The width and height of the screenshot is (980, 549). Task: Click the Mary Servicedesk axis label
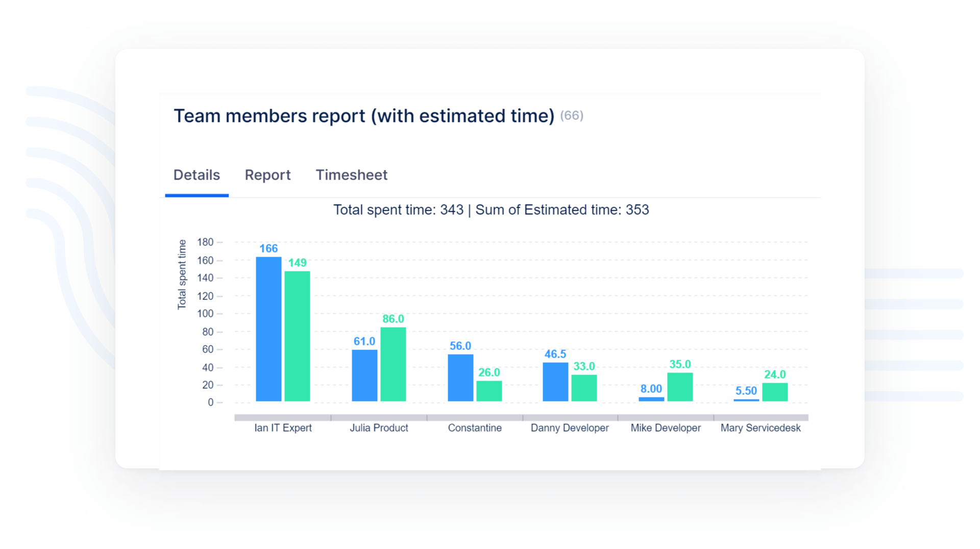coord(761,428)
